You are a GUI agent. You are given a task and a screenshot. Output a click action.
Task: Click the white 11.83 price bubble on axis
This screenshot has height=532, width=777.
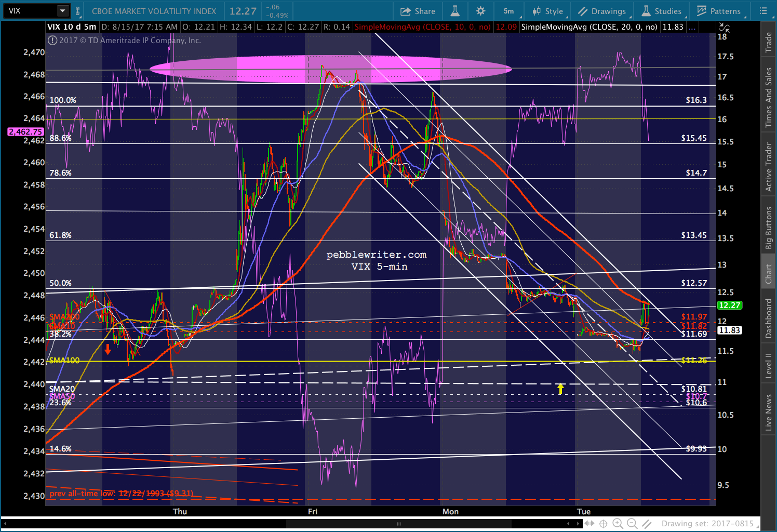pos(729,330)
